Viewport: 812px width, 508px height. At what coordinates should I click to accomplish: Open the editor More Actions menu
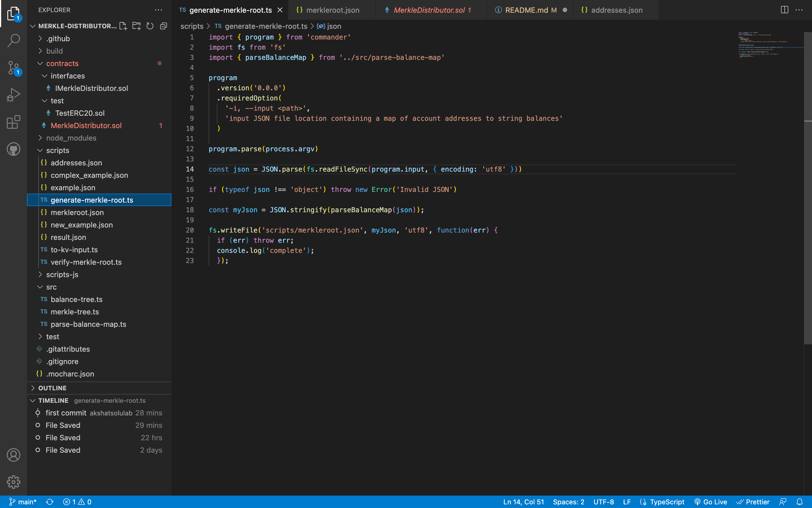coord(799,10)
